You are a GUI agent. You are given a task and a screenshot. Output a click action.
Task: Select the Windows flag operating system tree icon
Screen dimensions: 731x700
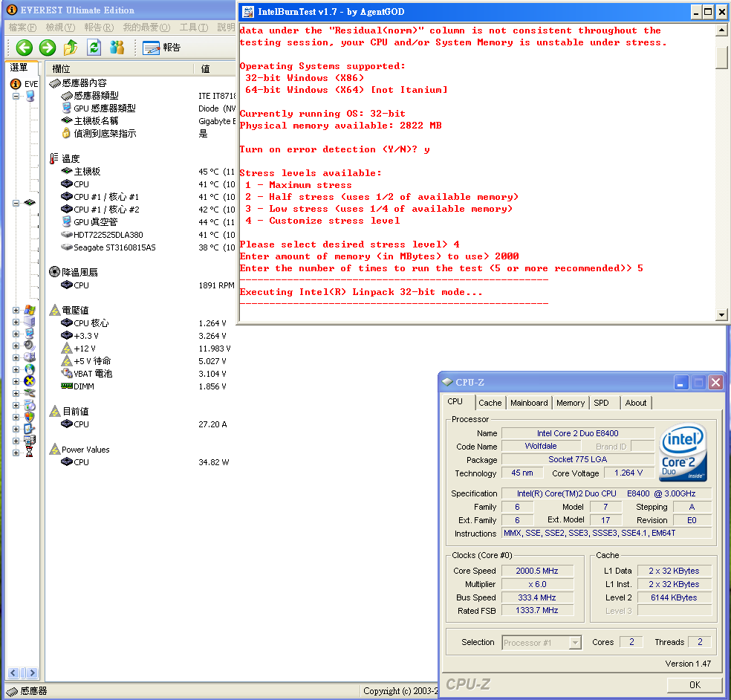[30, 310]
